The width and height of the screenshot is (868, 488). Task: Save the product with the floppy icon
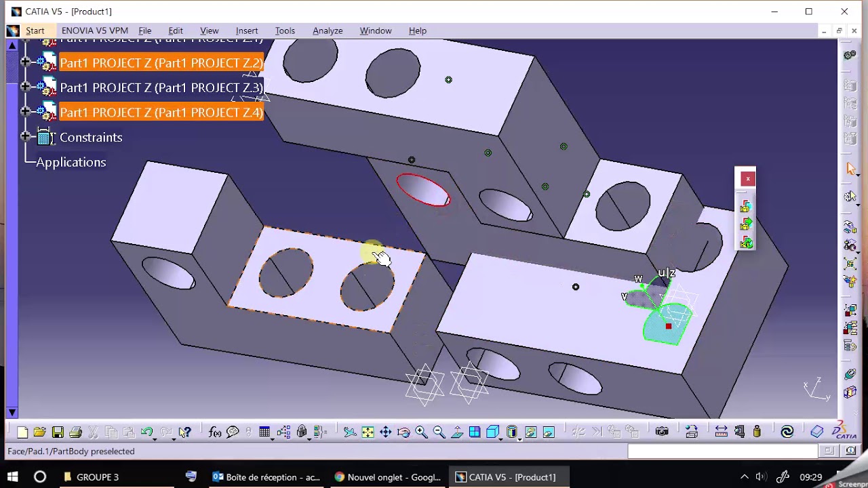(58, 432)
